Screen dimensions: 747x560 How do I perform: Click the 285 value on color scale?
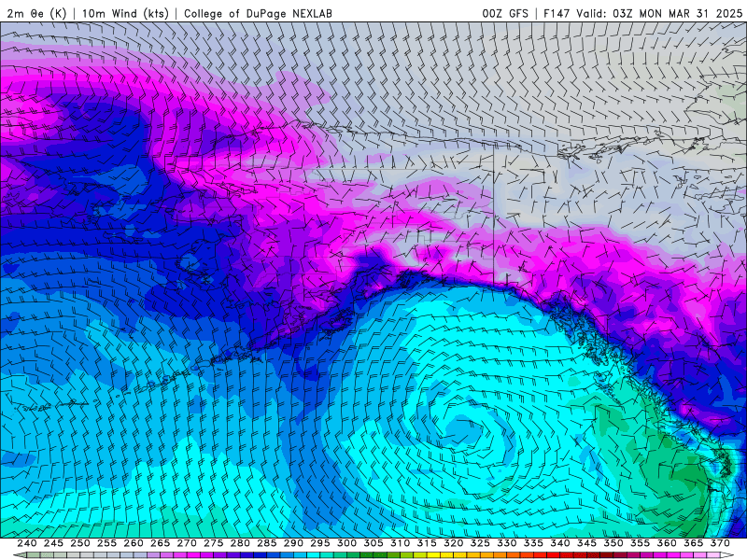pyautogui.click(x=267, y=543)
